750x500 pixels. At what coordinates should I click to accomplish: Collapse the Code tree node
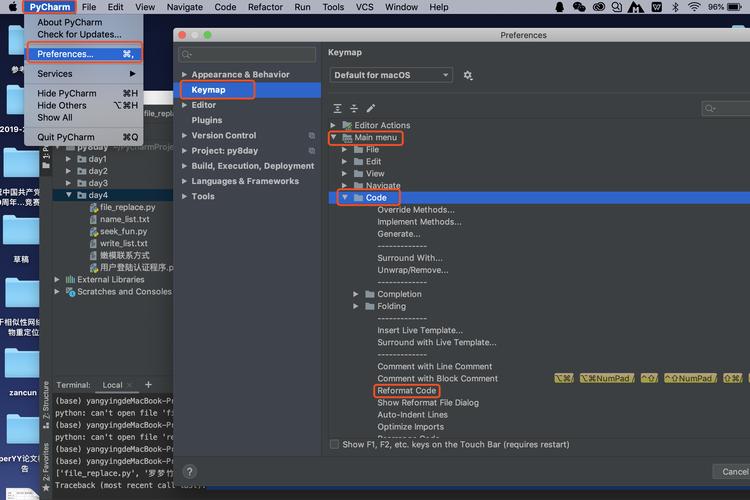344,198
